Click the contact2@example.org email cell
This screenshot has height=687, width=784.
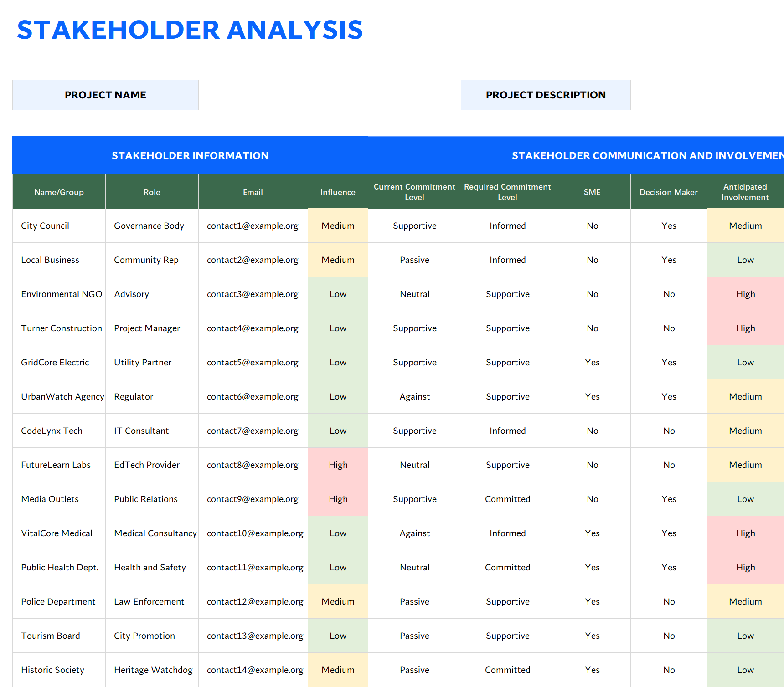click(x=253, y=260)
